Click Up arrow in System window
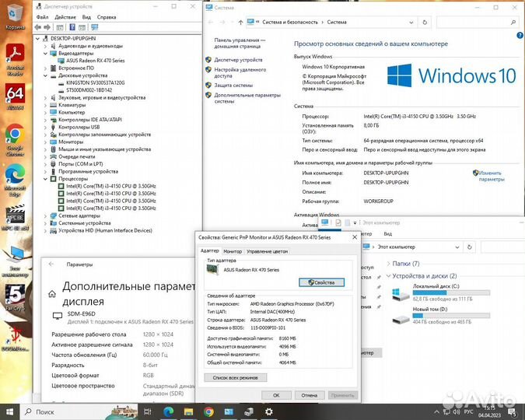525x420 pixels. point(240,23)
